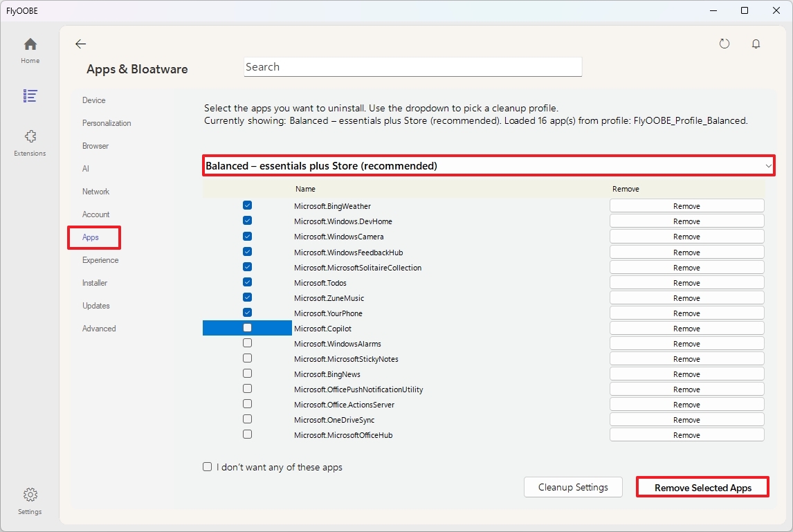Image resolution: width=793 pixels, height=532 pixels.
Task: Switch to the Personalization category
Action: coord(107,123)
